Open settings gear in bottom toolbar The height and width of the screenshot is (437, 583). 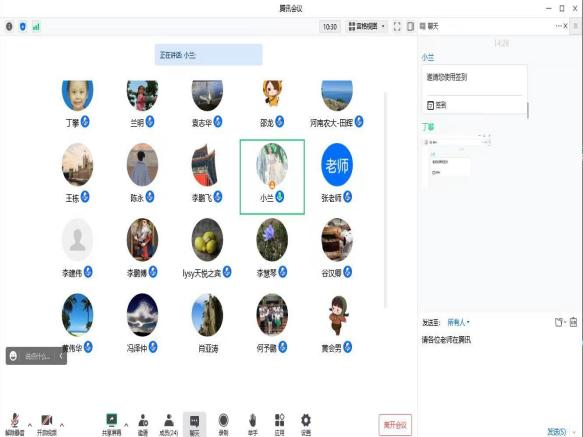point(306,424)
